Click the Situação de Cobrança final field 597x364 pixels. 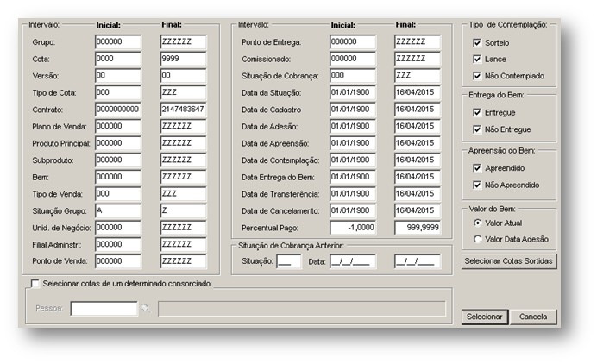418,76
